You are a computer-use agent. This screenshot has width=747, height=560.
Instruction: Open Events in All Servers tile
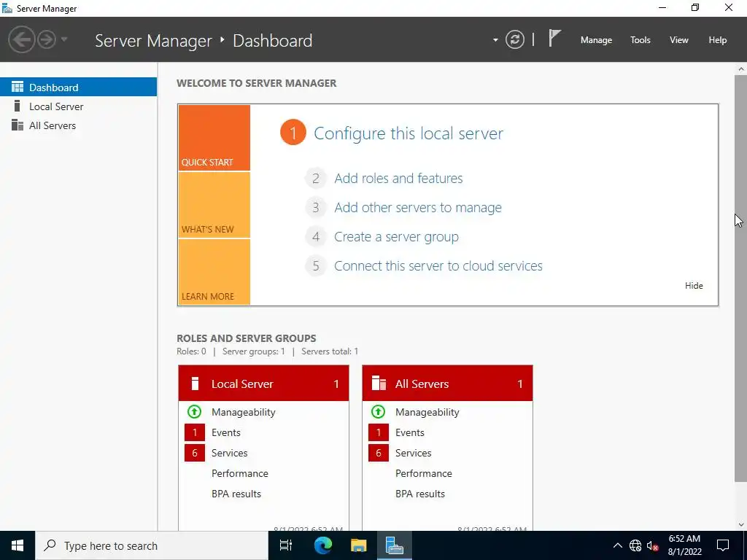click(x=410, y=432)
